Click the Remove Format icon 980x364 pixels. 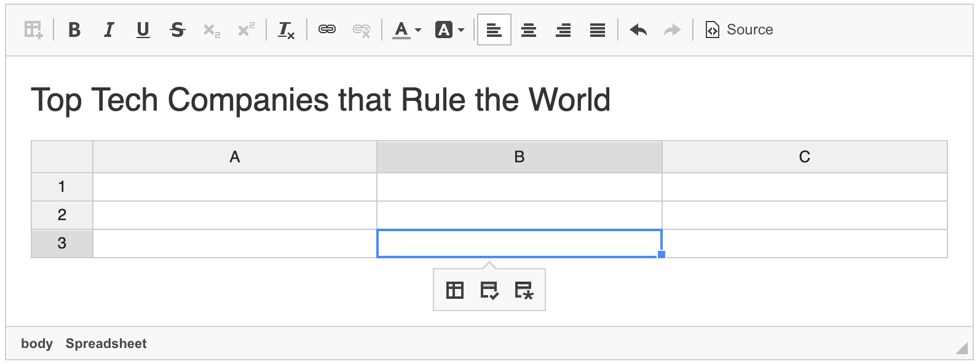286,30
